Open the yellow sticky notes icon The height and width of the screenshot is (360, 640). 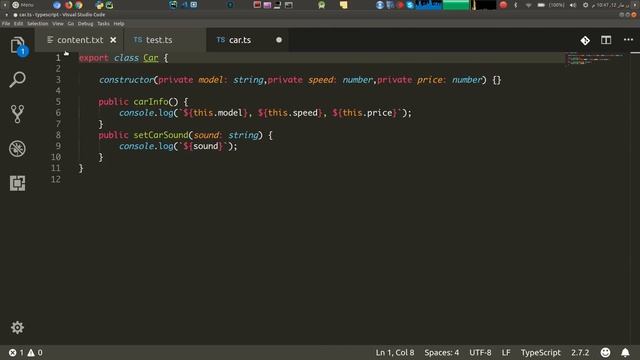(344, 5)
